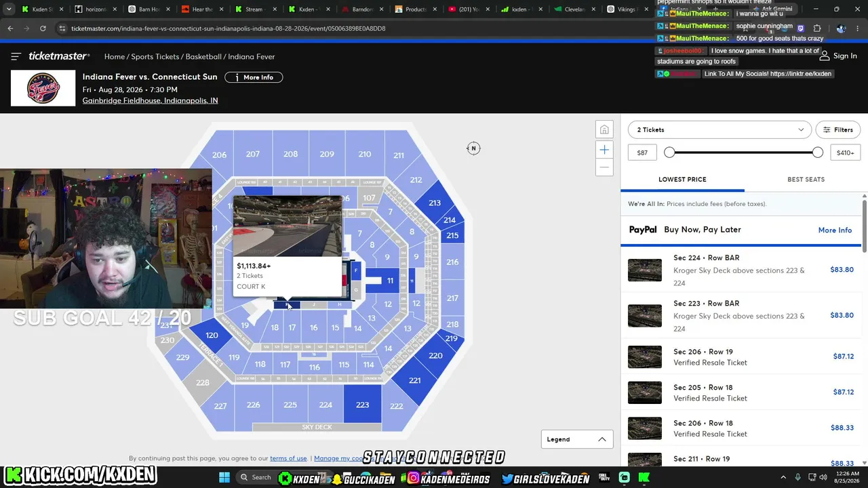Go to Home breadcrumb link
Viewport: 868px width, 488px height.
(115, 56)
